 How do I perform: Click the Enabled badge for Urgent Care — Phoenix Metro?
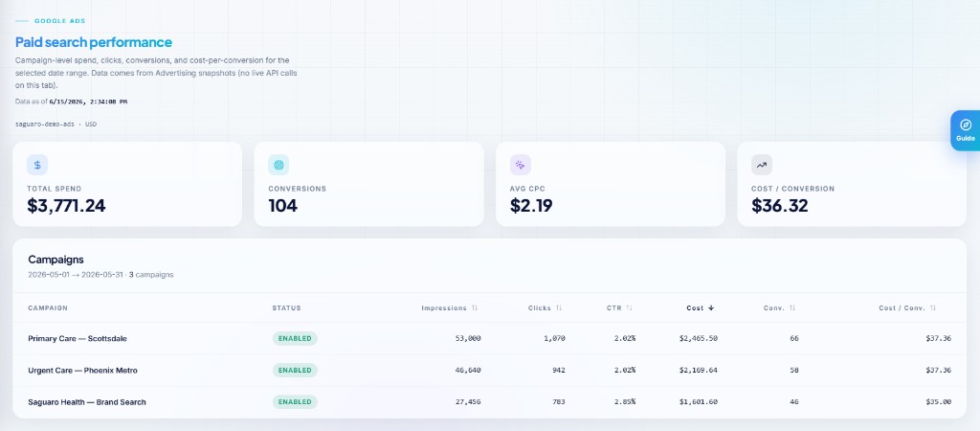[295, 371]
